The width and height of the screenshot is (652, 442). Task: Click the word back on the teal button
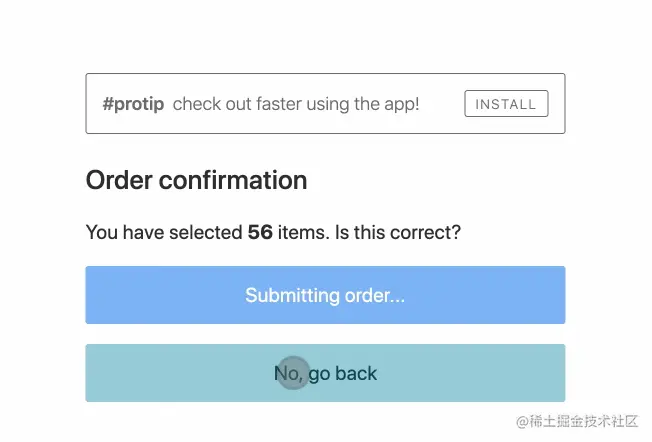[x=356, y=373]
